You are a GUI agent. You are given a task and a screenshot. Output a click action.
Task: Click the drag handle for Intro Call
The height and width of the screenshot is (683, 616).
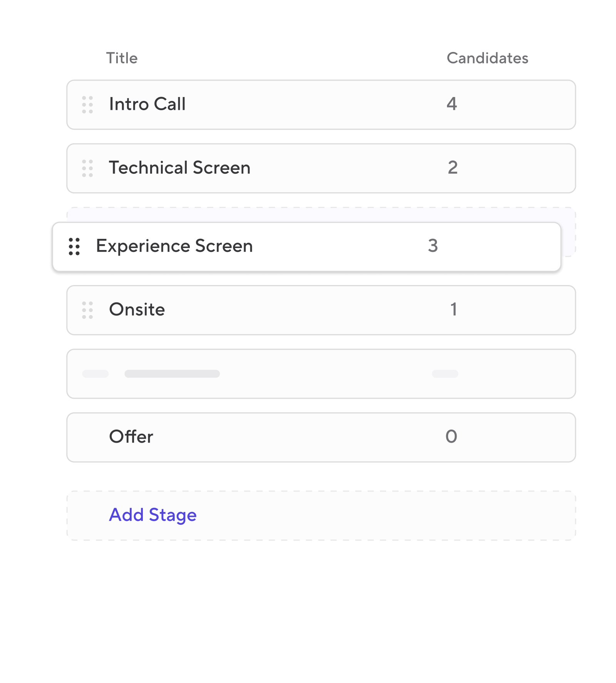87,104
